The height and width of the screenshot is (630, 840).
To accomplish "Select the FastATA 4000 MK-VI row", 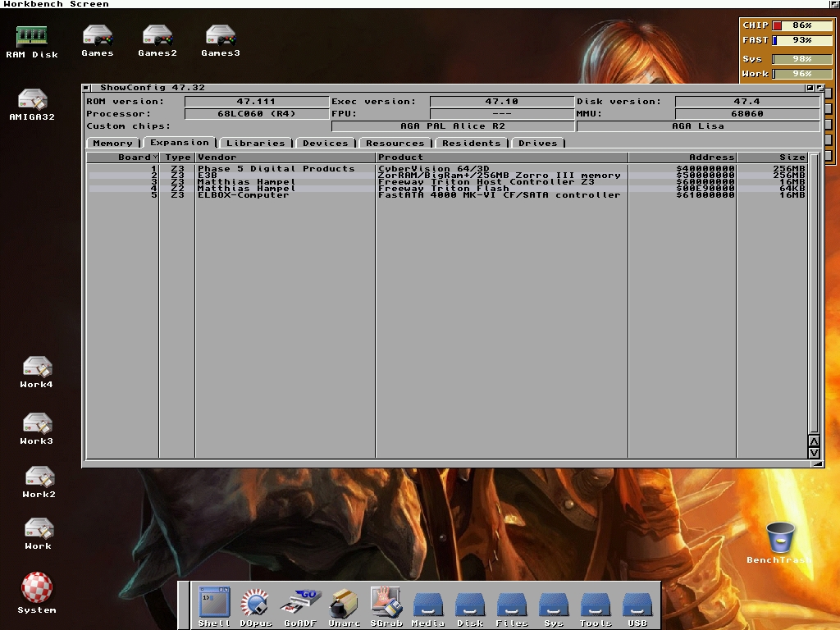I will coord(447,195).
